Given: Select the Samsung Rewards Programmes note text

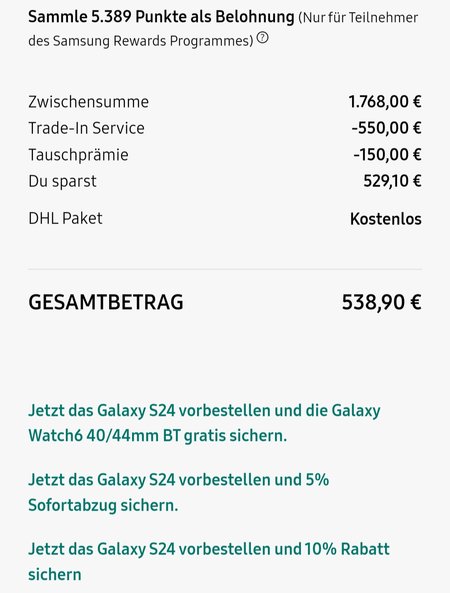Looking at the screenshot, I should coord(223,29).
